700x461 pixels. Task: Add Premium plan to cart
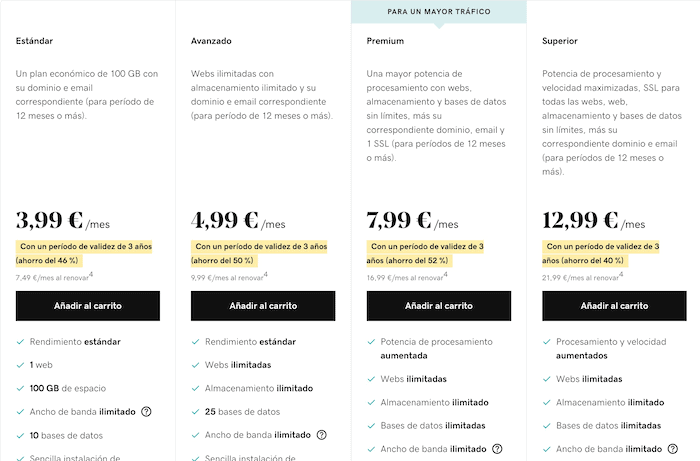[439, 306]
